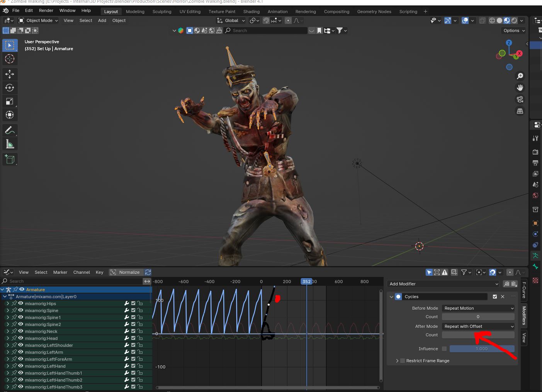
Task: Select the Measure tool
Action: click(10, 144)
